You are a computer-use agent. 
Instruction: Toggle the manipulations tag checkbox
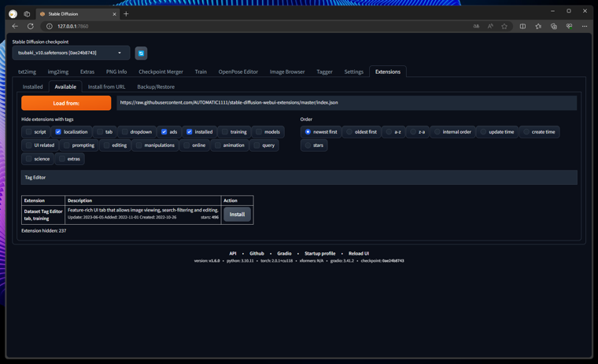coord(138,145)
